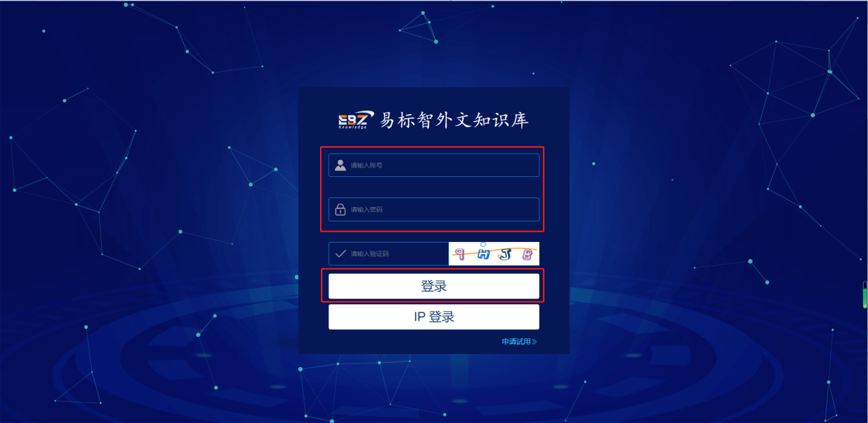Viewport: 868px width, 423px height.
Task: Click the double chevron beside 申请试用
Action: pos(534,342)
